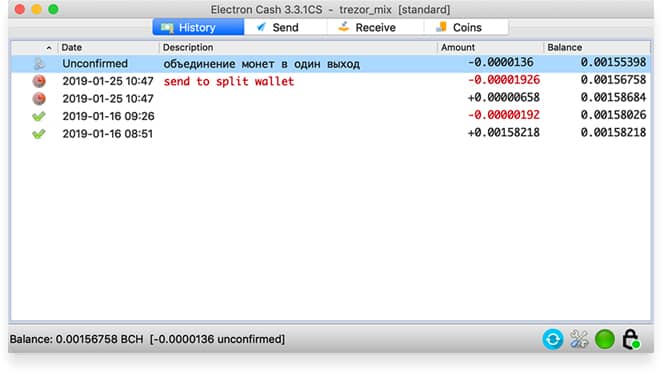Screen dimensions: 662x373
Task: Select date 2019-01-25 10:47 of split wallet row
Action: pyautogui.click(x=108, y=81)
